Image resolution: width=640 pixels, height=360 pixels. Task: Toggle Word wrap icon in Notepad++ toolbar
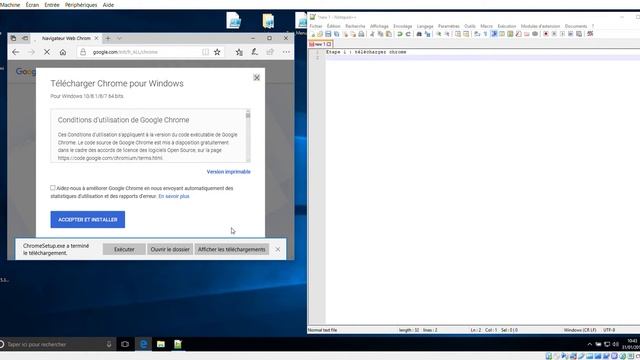(x=477, y=34)
